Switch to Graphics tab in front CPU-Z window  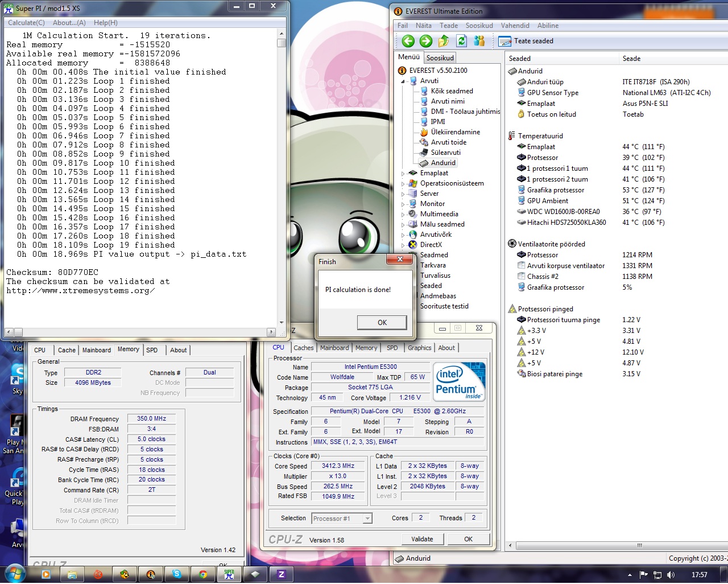click(x=420, y=348)
